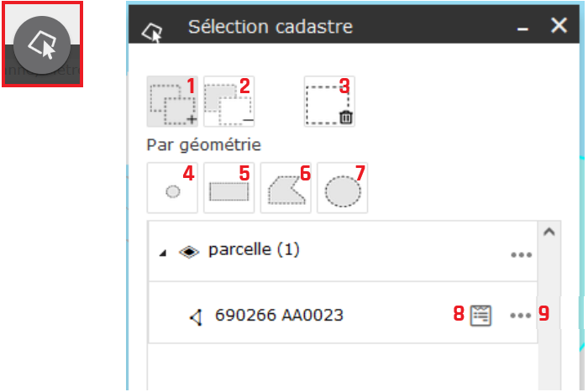This screenshot has width=588, height=392.
Task: Click the parcelle (1) layer label
Action: pyautogui.click(x=254, y=250)
